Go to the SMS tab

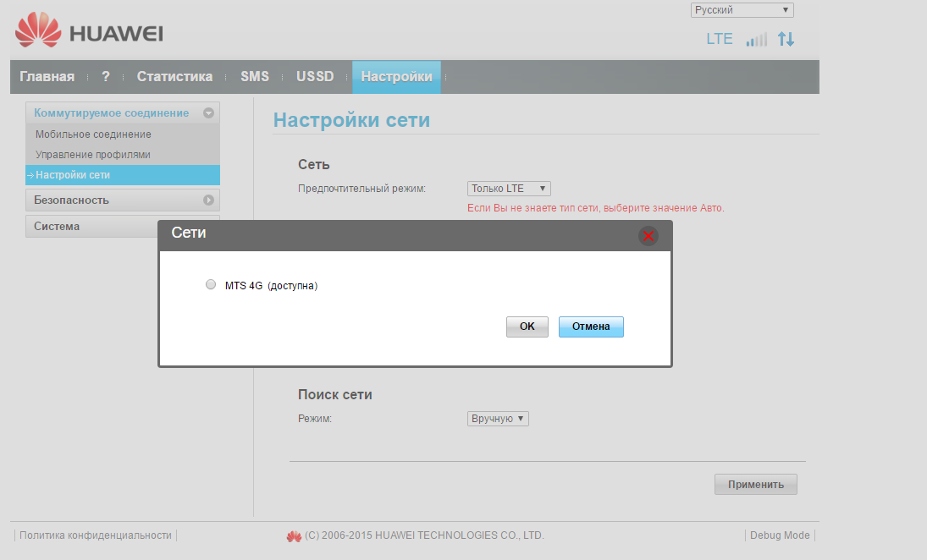click(254, 77)
